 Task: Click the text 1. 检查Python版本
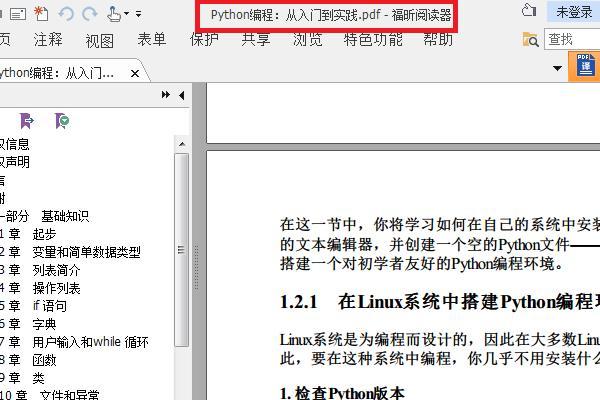[342, 393]
